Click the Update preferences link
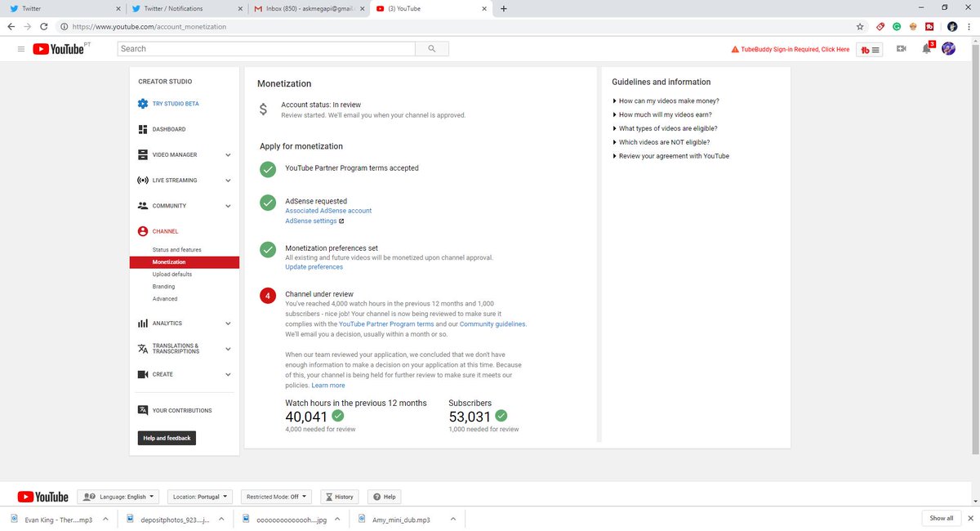Image resolution: width=980 pixels, height=531 pixels. pos(314,267)
